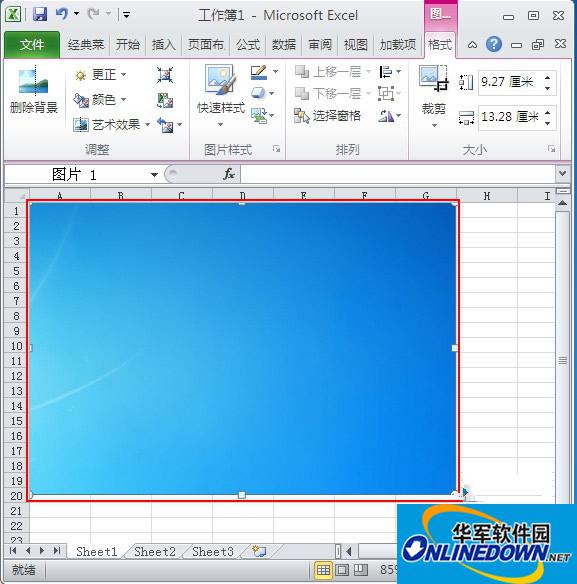Expand the Undo history dropdown arrow
The image size is (577, 584).
(76, 14)
